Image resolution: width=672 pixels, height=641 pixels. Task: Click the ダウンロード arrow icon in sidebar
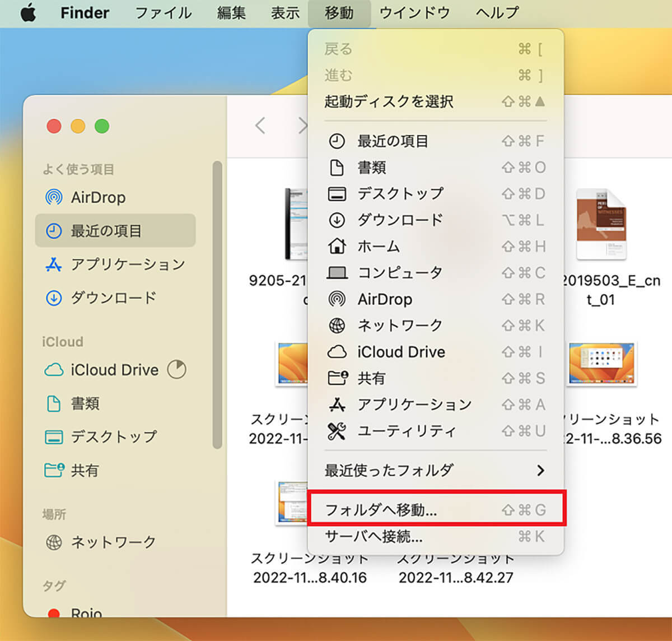tap(54, 298)
